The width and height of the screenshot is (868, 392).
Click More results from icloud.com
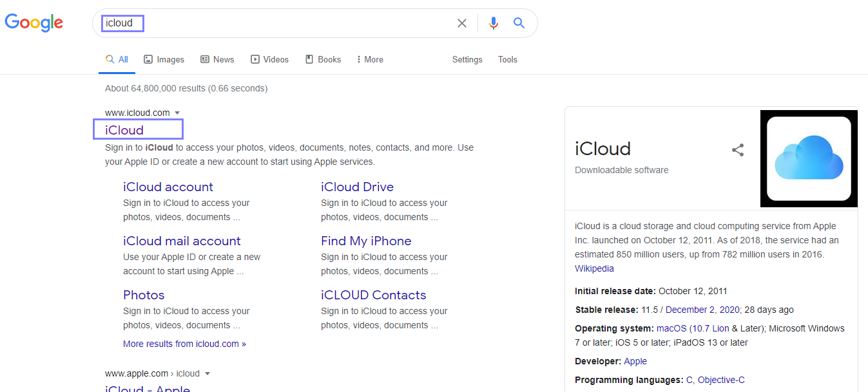pyautogui.click(x=184, y=344)
